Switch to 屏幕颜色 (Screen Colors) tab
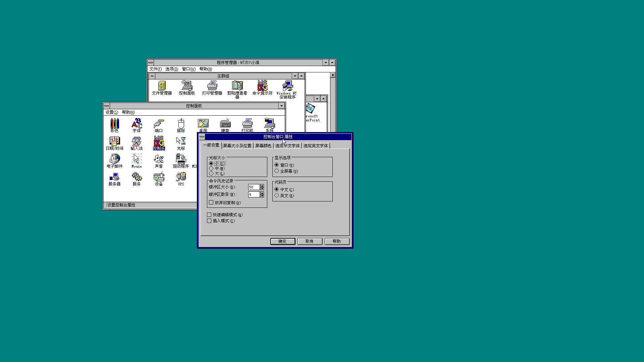 [x=263, y=146]
